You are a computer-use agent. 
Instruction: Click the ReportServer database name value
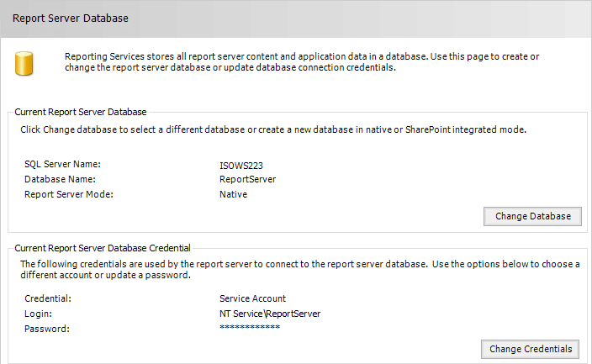click(x=248, y=179)
